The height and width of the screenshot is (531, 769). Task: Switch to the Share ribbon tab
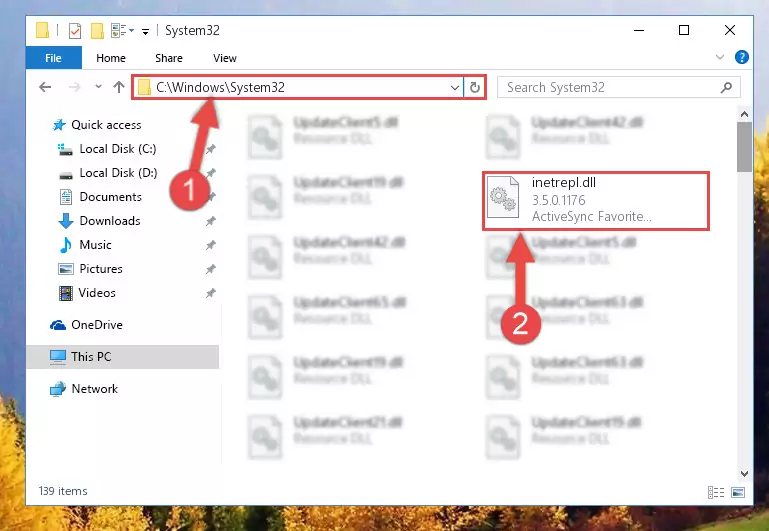[x=169, y=58]
